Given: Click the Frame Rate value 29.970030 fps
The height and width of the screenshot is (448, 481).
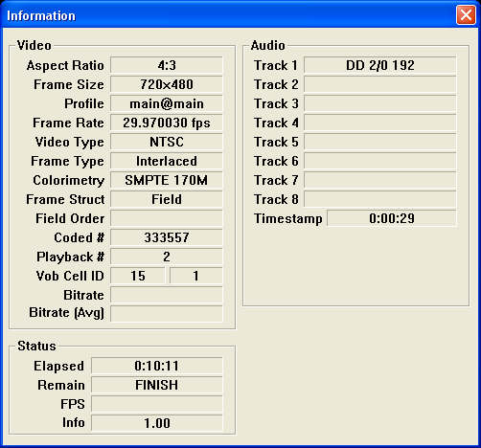Looking at the screenshot, I should point(167,123).
